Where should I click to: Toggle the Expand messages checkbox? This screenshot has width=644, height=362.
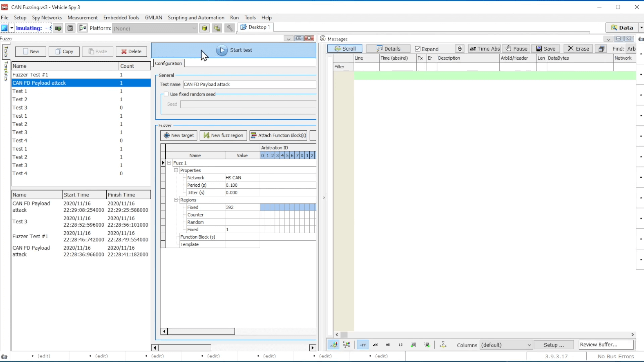[x=418, y=49]
